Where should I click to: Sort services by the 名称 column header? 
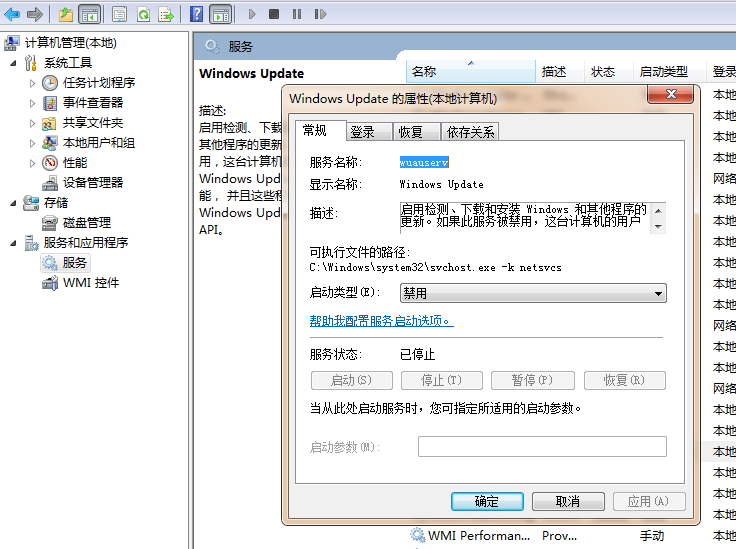click(470, 72)
